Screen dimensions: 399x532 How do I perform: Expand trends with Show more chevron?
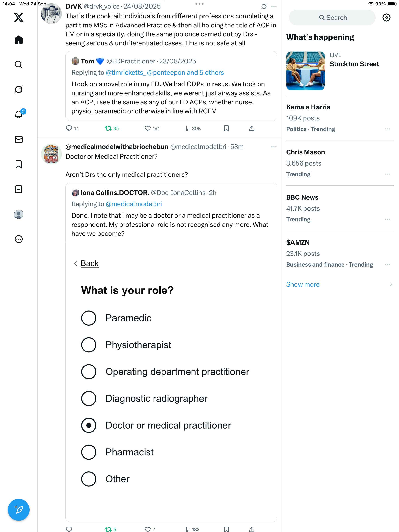pos(391,284)
